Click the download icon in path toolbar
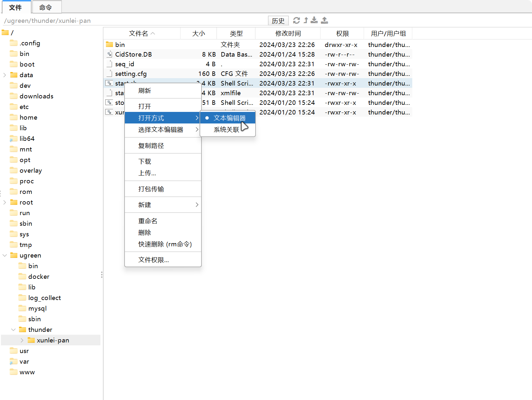Viewport: 532px width, 400px height. point(314,21)
